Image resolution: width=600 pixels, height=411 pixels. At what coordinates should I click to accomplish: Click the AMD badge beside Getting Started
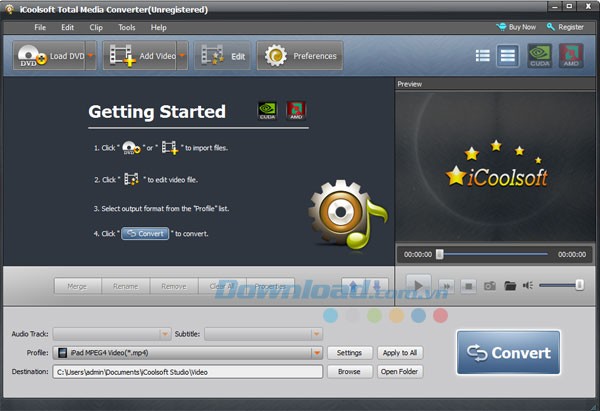point(296,111)
